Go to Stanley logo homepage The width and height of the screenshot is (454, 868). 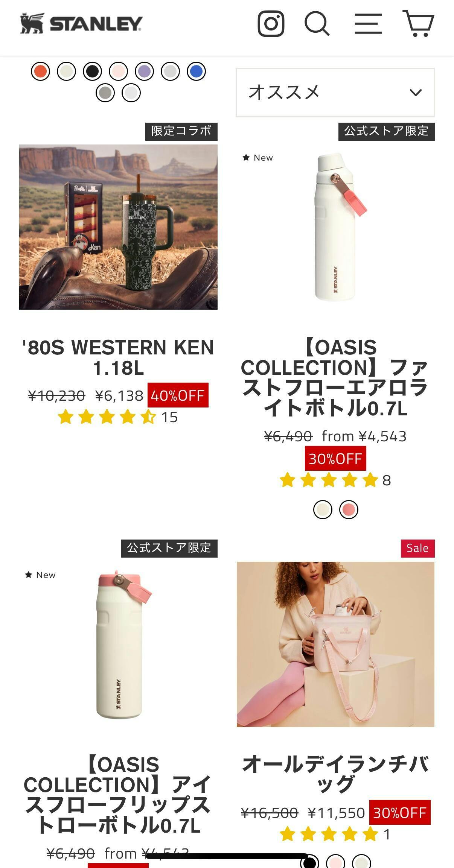coord(81,23)
